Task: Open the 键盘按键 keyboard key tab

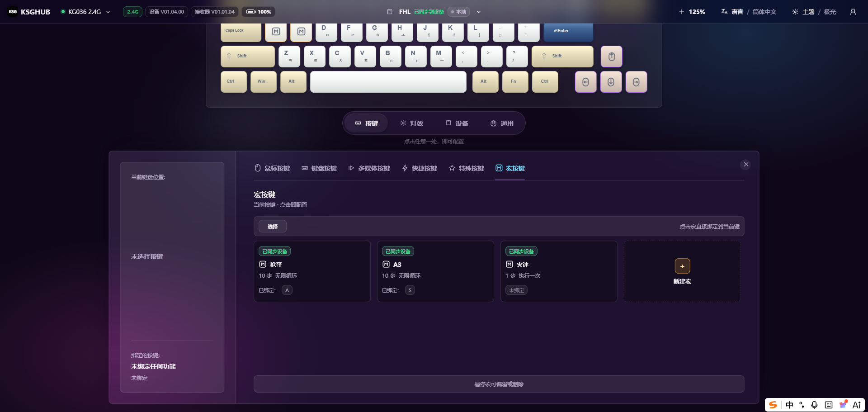Action: (319, 168)
